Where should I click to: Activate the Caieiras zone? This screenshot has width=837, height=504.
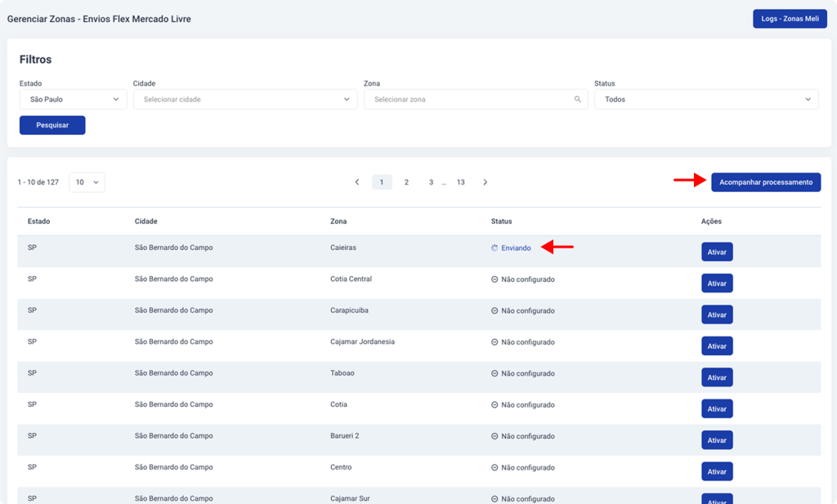coord(717,252)
